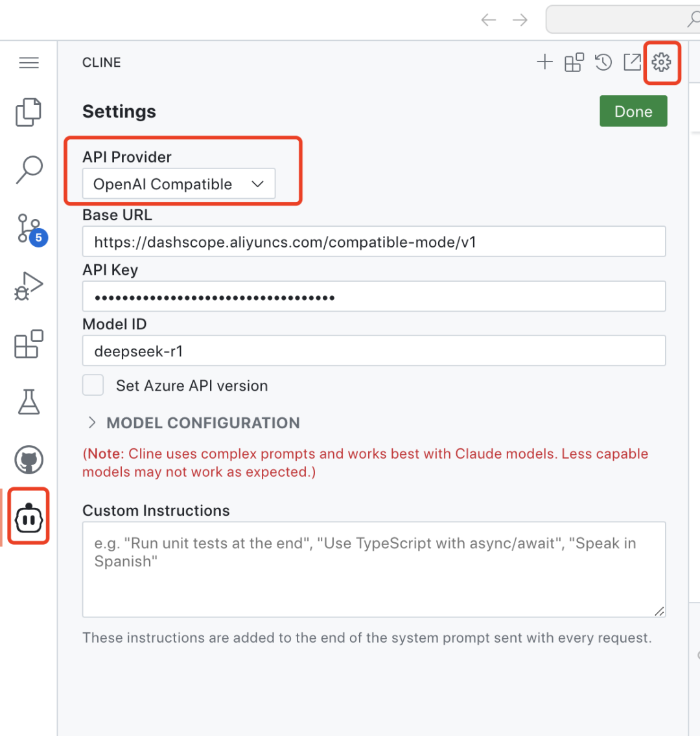Open Source Control with 5 badge
Screen dimensions: 700x736
(29, 229)
